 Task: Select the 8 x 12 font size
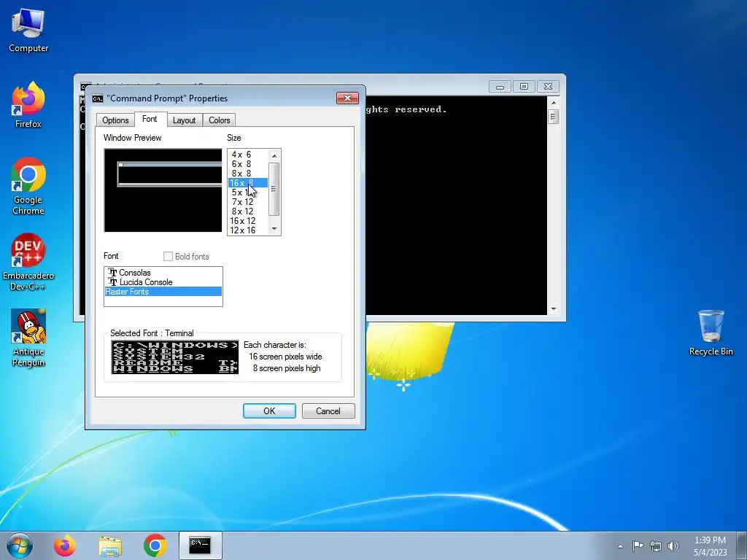(248, 211)
